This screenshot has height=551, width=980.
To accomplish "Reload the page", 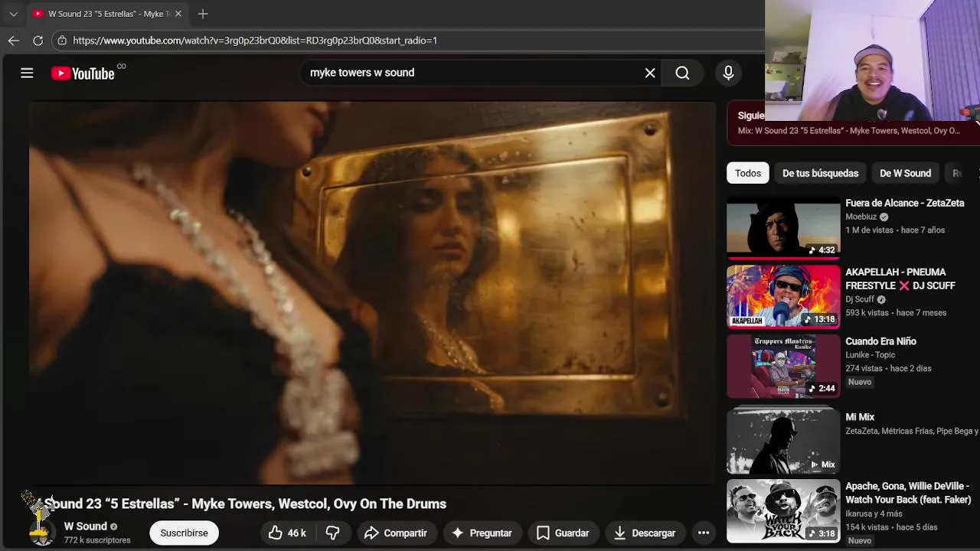I will pyautogui.click(x=38, y=40).
